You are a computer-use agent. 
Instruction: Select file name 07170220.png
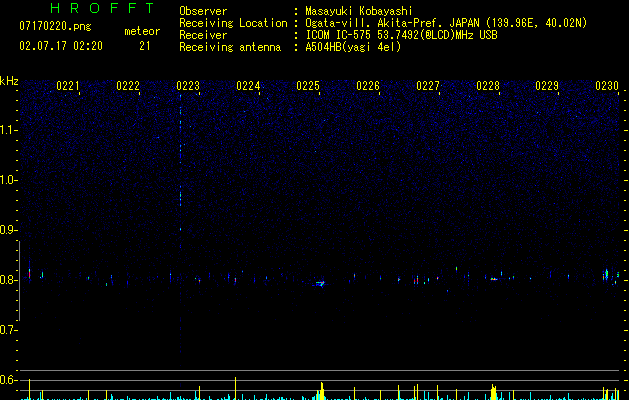point(55,27)
